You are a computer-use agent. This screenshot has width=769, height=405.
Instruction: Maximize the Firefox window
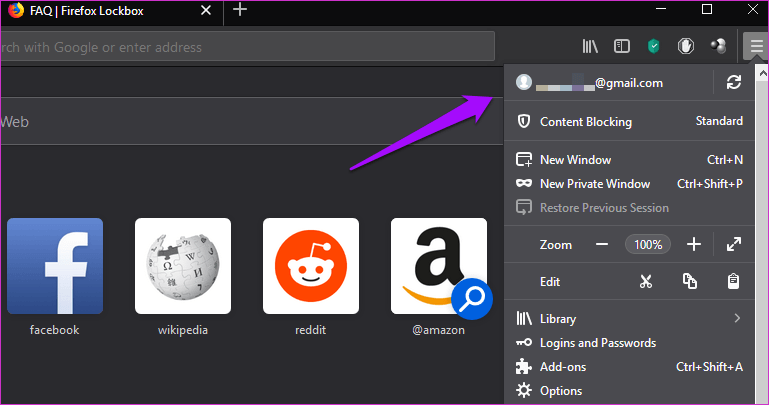[x=707, y=9]
